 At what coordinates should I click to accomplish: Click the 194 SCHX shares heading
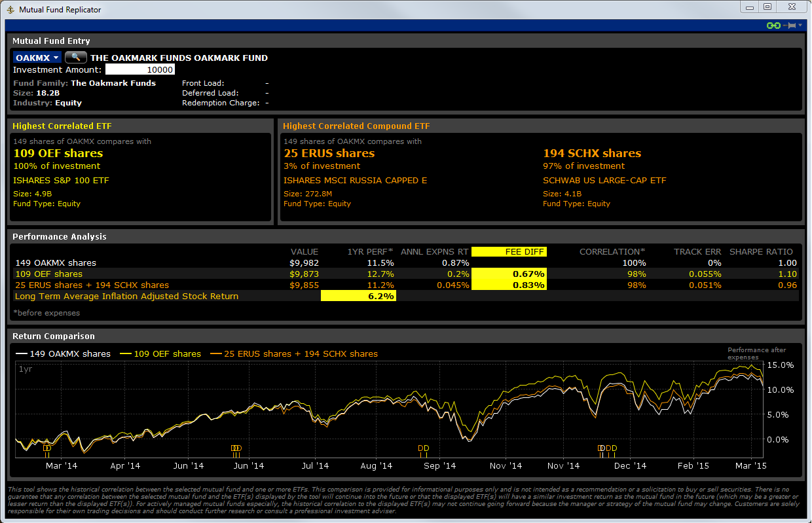(x=592, y=153)
